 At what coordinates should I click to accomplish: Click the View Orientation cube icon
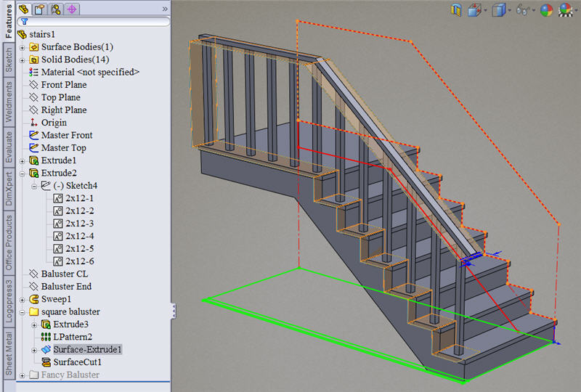pyautogui.click(x=474, y=10)
